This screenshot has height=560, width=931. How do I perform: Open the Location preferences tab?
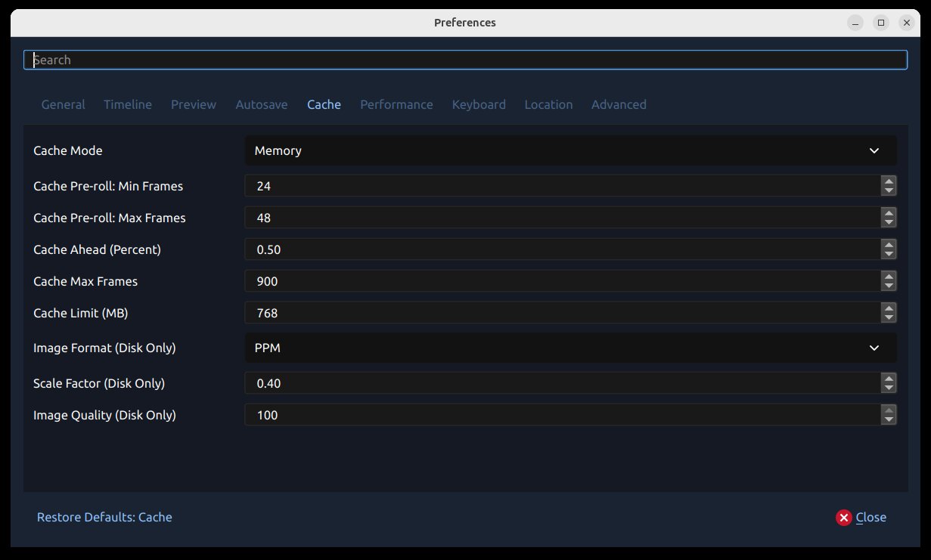coord(548,104)
